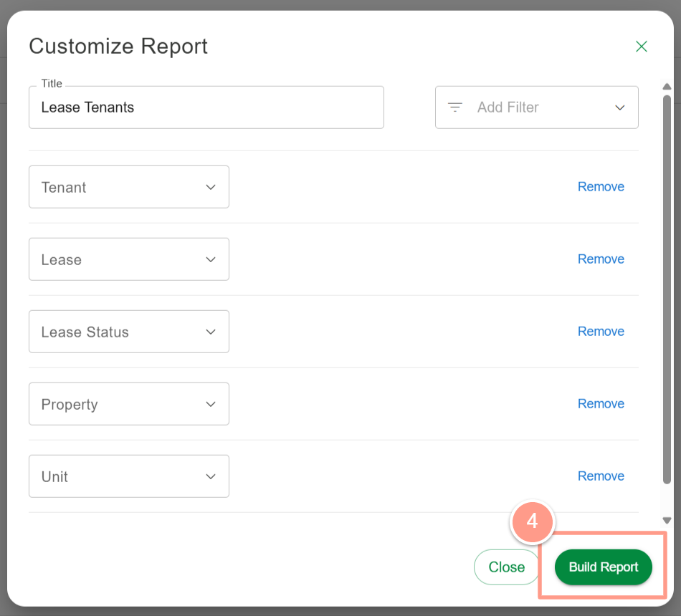Expand the Tenant column dropdown
The height and width of the screenshot is (616, 681).
[129, 187]
